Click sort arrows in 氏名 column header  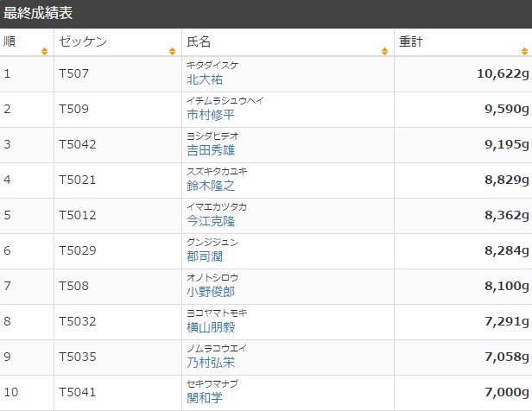[x=384, y=52]
